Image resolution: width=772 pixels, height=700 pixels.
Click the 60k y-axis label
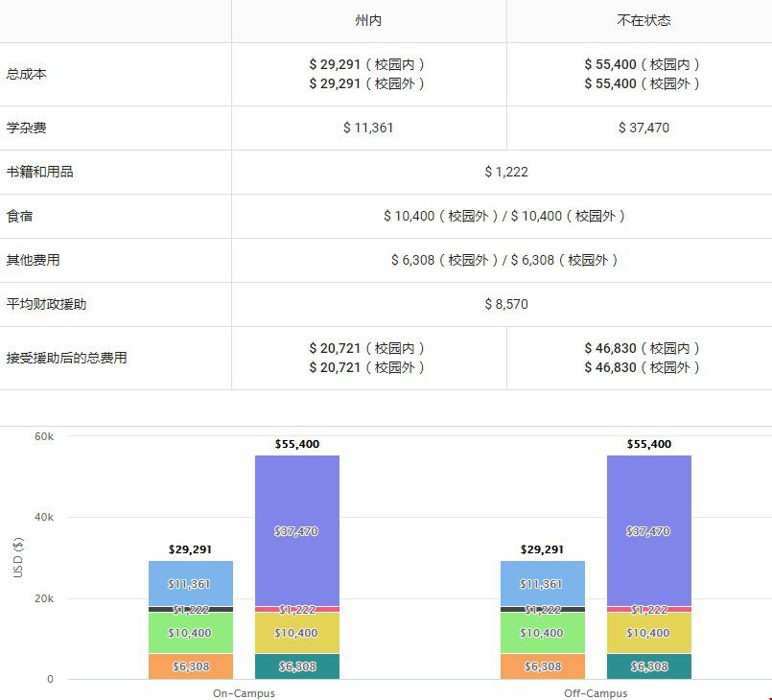(x=44, y=436)
